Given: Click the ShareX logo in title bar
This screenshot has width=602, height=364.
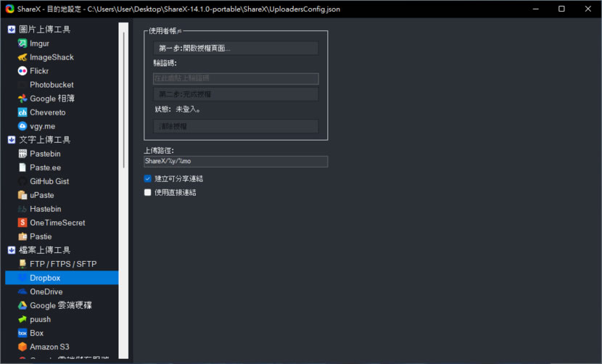Looking at the screenshot, I should pos(9,9).
